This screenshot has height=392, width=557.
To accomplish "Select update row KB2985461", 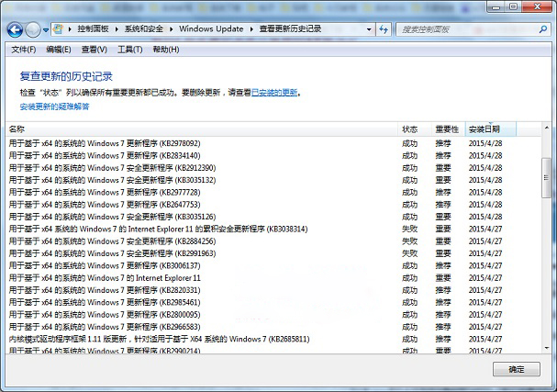I will pyautogui.click(x=273, y=302).
